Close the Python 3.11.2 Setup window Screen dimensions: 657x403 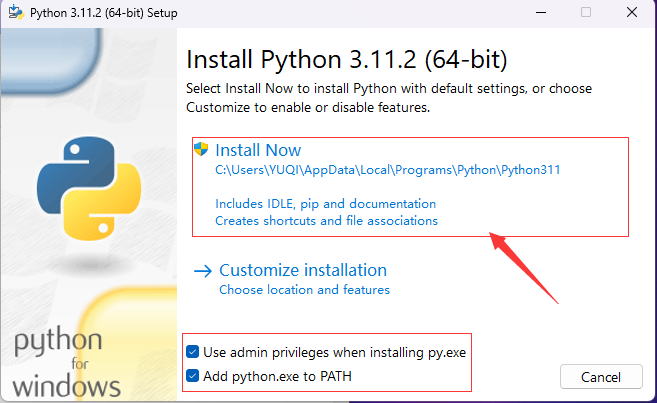coord(632,12)
